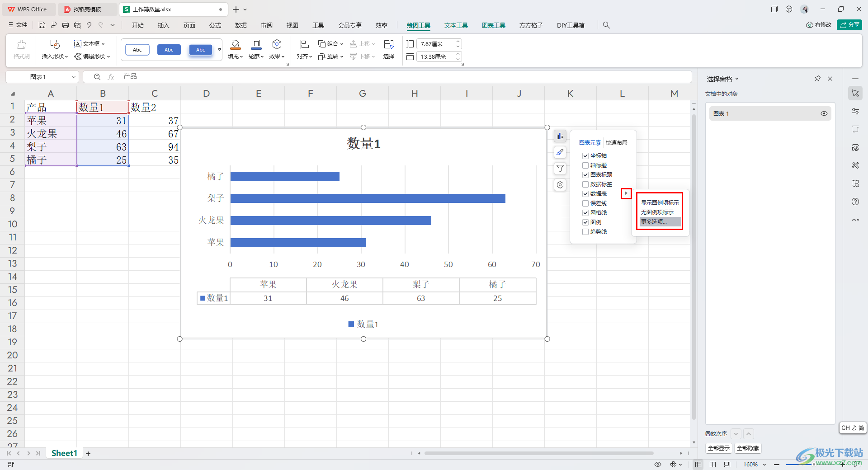Check the 数据标签 (data labels) checkbox
The image size is (868, 470).
[585, 184]
